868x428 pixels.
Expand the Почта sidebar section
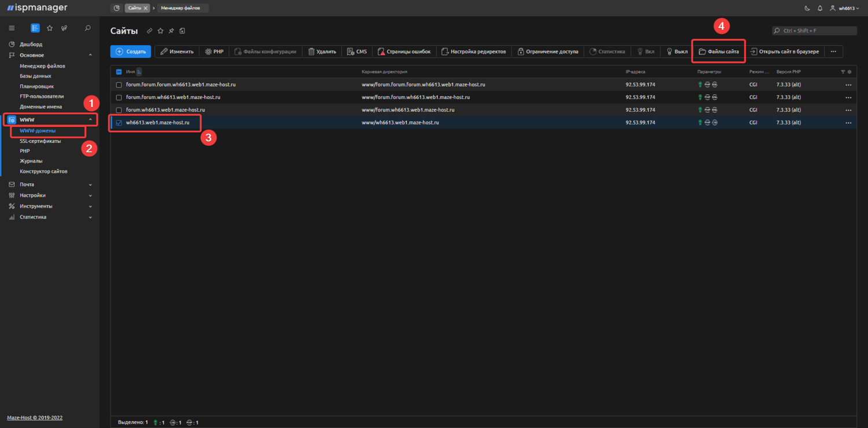click(27, 185)
